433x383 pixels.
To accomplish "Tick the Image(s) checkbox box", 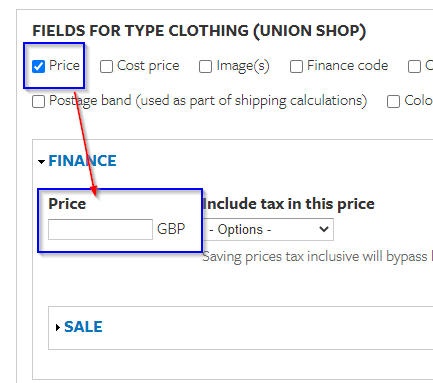I will 205,66.
